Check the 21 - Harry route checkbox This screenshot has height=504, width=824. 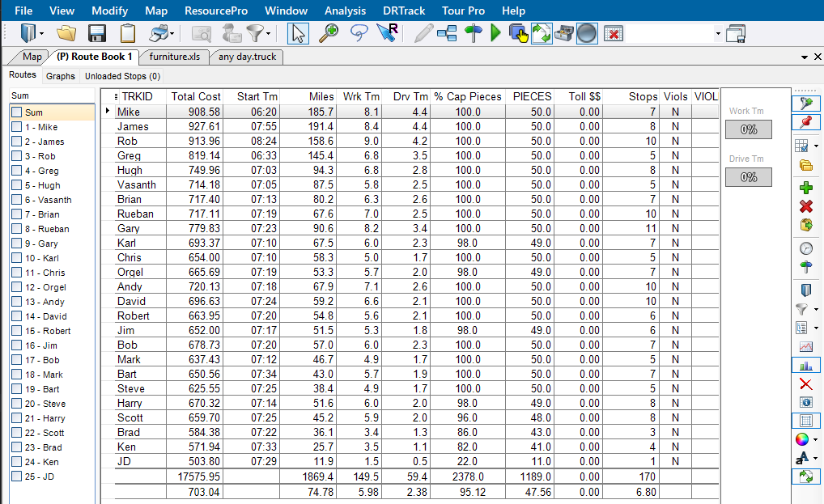tap(16, 418)
